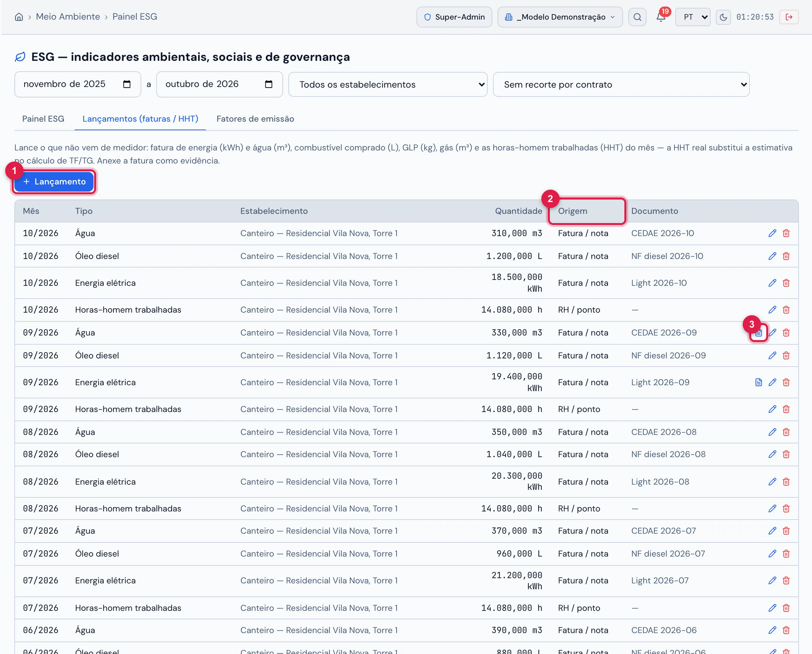
Task: Open calendar picker for novembro de 2025
Action: coord(127,84)
